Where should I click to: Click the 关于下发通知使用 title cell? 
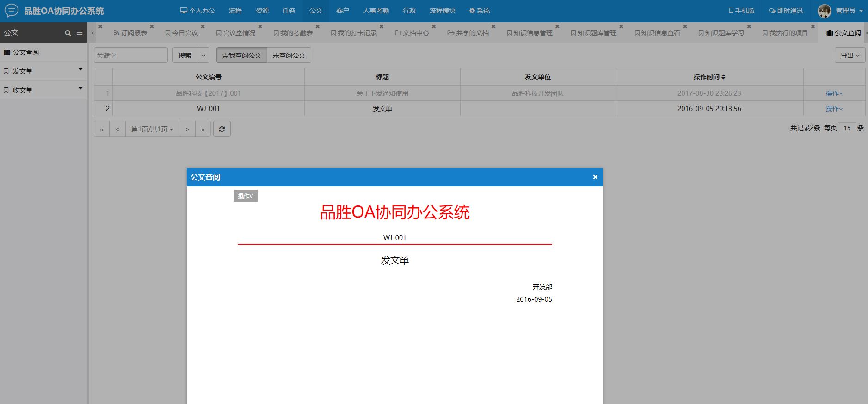pyautogui.click(x=382, y=93)
